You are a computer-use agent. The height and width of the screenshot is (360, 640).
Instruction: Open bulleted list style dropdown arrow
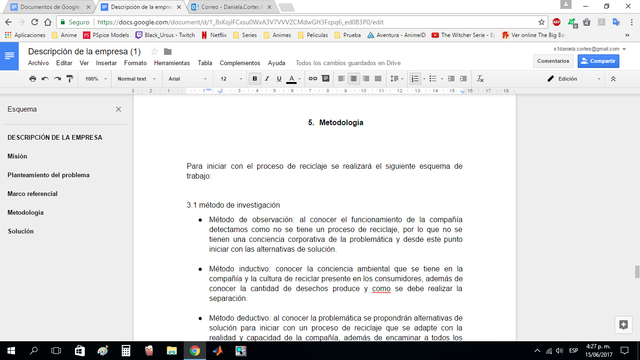point(442,79)
